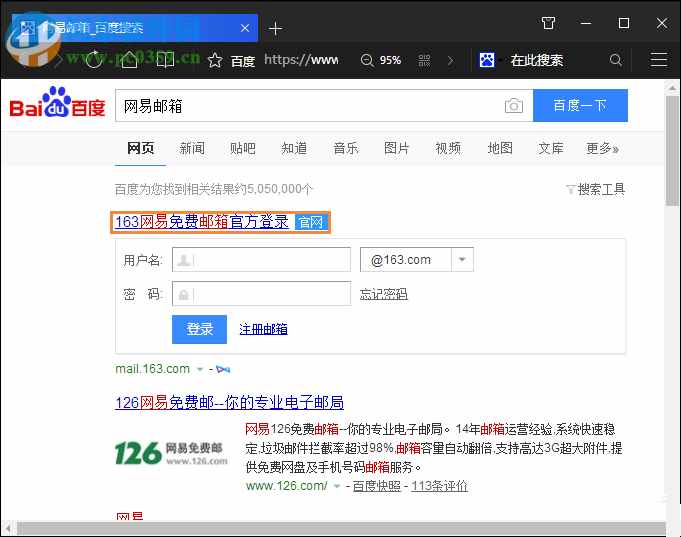
Task: Open the camera image search icon
Action: pyautogui.click(x=513, y=106)
